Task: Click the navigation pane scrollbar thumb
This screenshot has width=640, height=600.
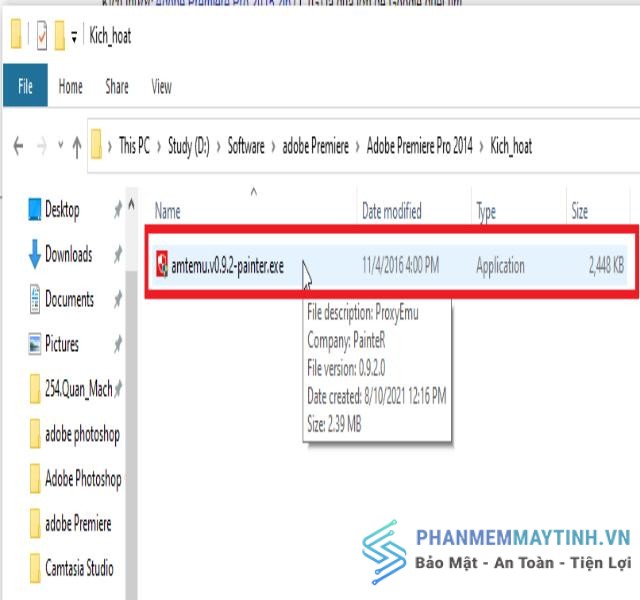Action: (131, 433)
